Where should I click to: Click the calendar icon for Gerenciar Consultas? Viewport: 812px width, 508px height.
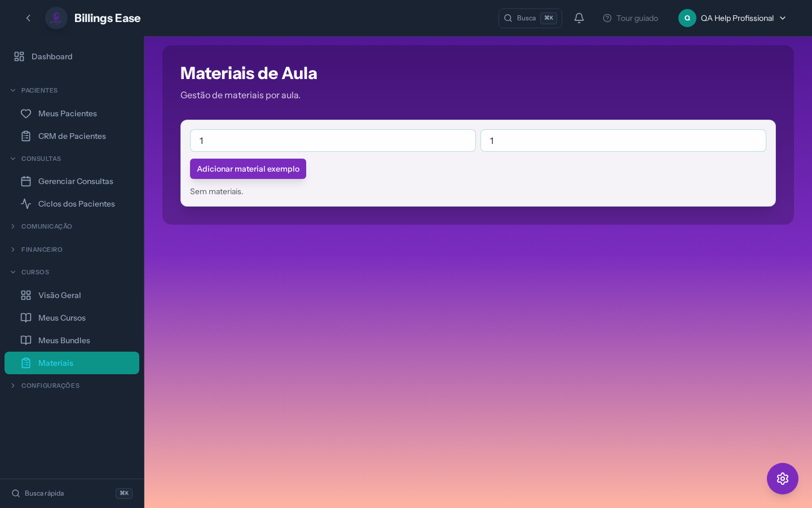[x=26, y=181]
